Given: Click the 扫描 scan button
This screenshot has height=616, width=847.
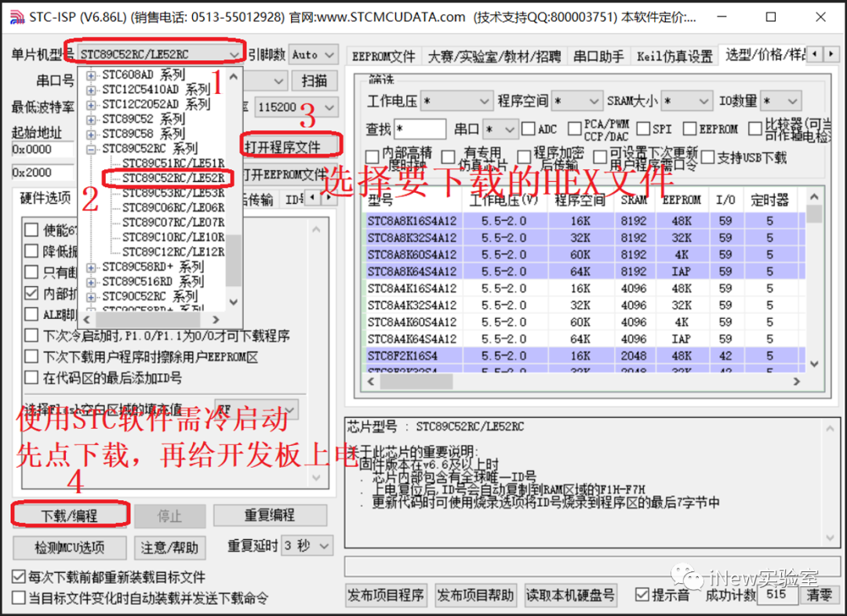Looking at the screenshot, I should click(314, 81).
